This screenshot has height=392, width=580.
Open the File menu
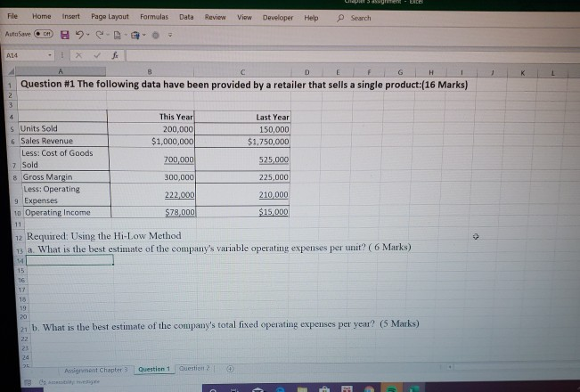[x=12, y=16]
